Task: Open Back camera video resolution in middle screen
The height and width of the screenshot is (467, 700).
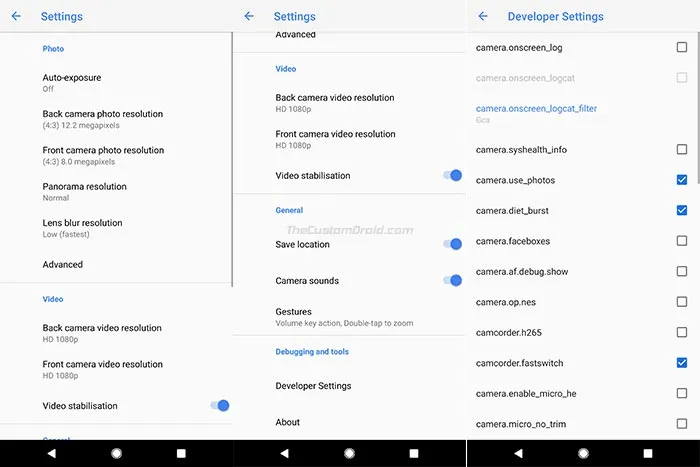Action: coord(349,103)
